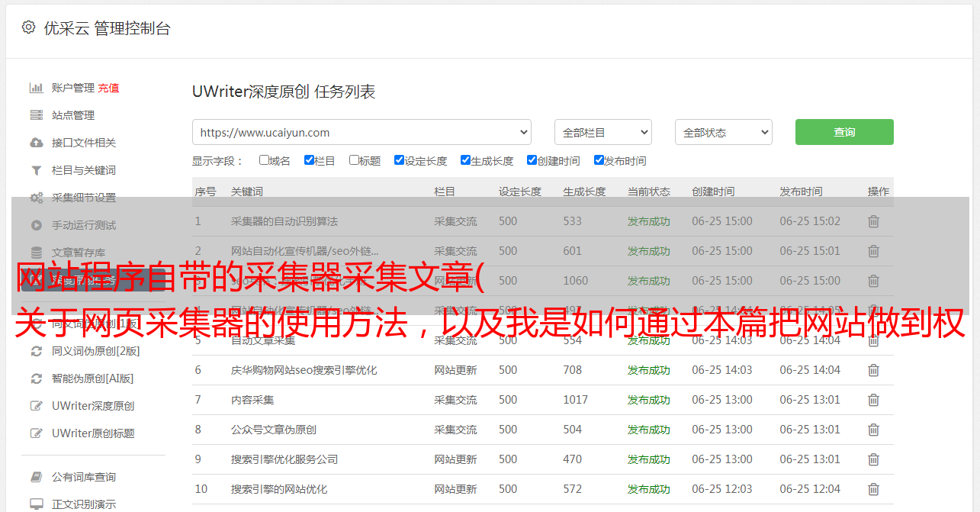Click the refresh icon for 智能伪原创[AI版]
The image size is (980, 512).
point(36,378)
